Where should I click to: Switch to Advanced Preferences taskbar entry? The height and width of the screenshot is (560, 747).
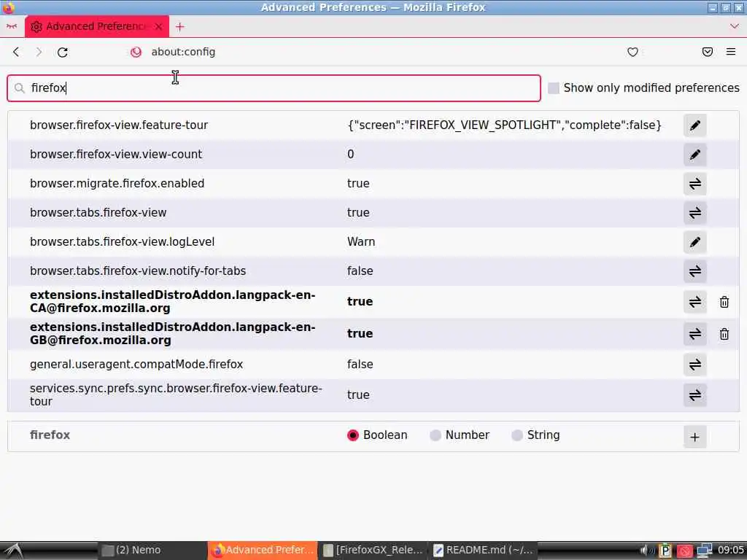coord(263,551)
